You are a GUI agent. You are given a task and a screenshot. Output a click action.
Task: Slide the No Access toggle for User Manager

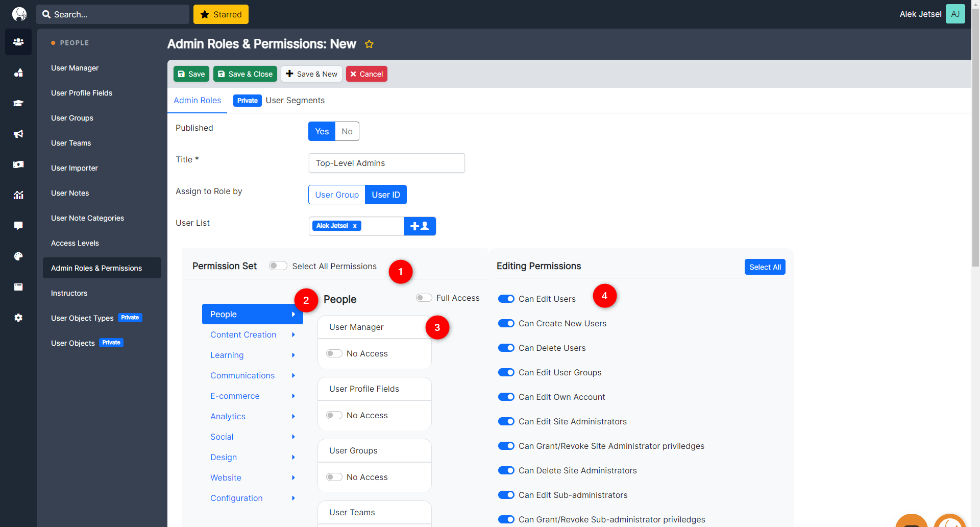click(x=334, y=353)
